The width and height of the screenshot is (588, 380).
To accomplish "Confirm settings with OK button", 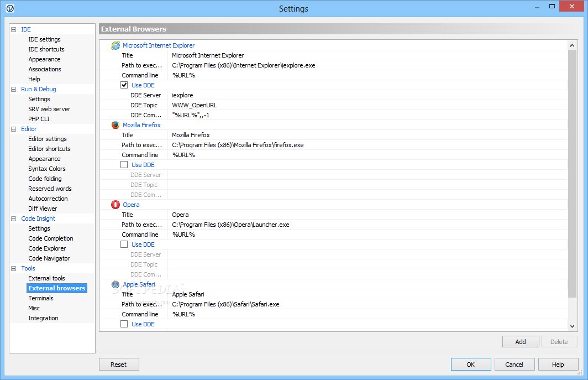I will [x=471, y=364].
